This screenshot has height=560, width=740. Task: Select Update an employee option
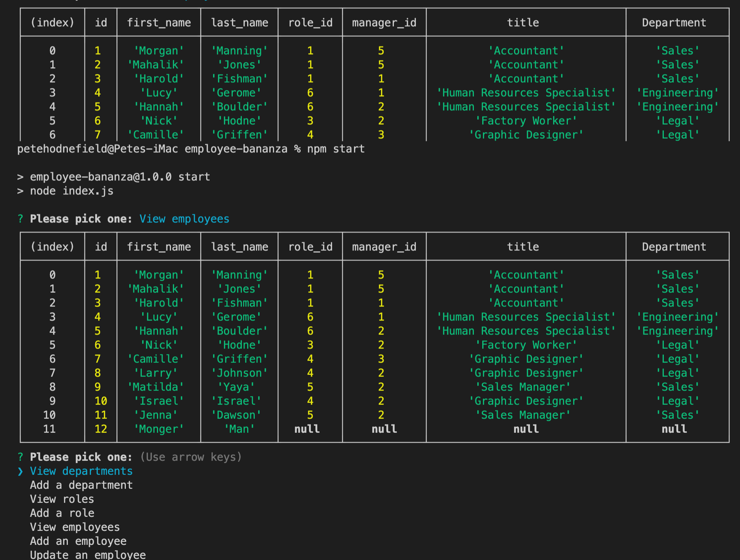[88, 555]
